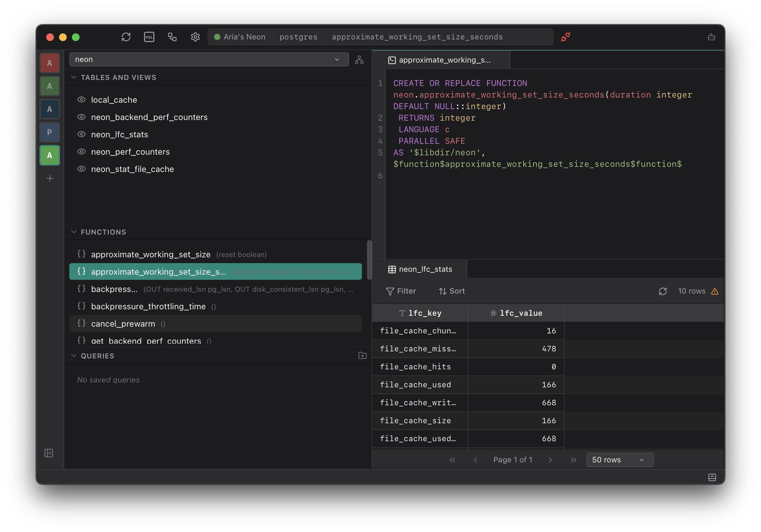Image resolution: width=761 pixels, height=532 pixels.
Task: Click the refresh connection icon in the toolbar
Action: coord(126,37)
